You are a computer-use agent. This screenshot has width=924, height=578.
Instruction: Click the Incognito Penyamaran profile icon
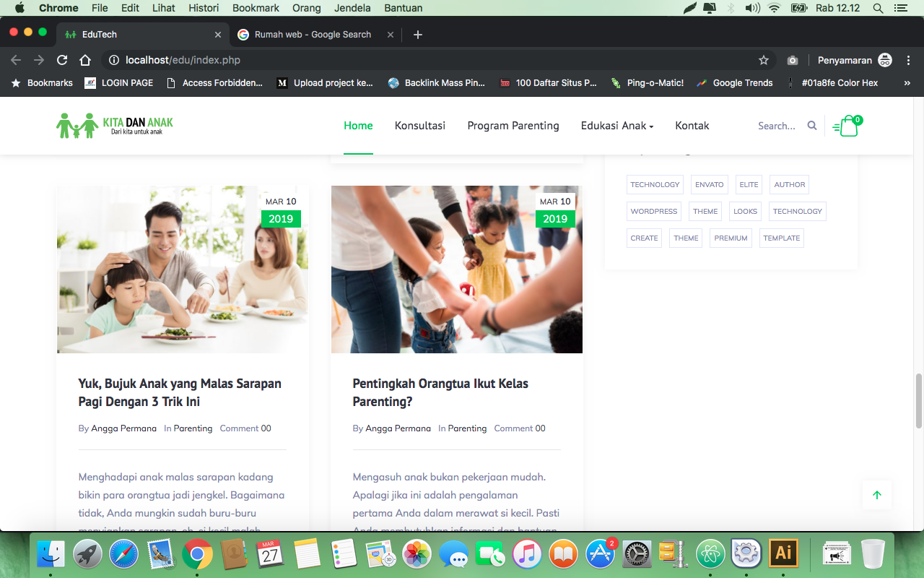click(885, 60)
